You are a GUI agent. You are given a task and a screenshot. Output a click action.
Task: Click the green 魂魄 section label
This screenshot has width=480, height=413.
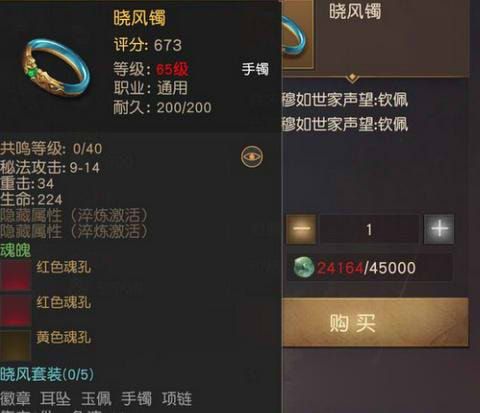15,251
